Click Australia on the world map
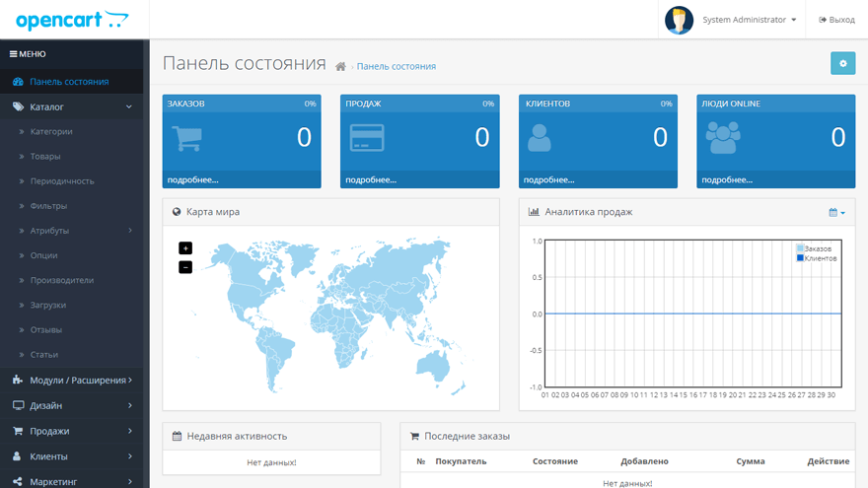 [433, 365]
